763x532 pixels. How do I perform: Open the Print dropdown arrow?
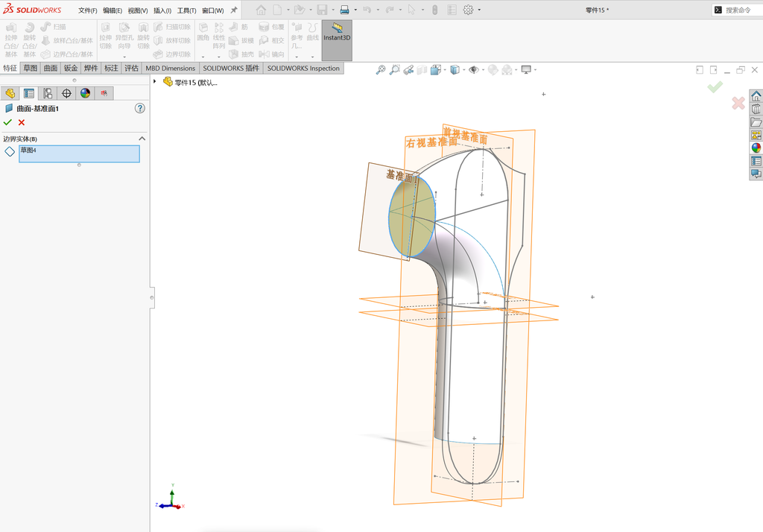point(355,10)
